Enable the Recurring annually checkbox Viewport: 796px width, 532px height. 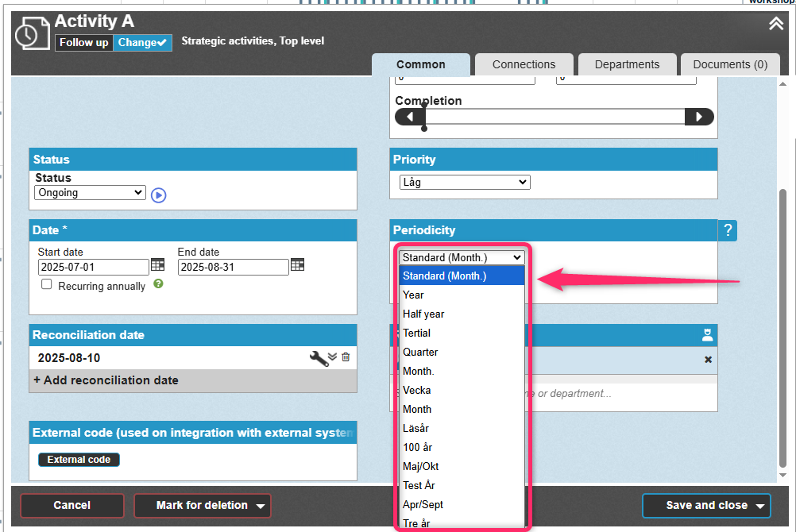point(47,284)
